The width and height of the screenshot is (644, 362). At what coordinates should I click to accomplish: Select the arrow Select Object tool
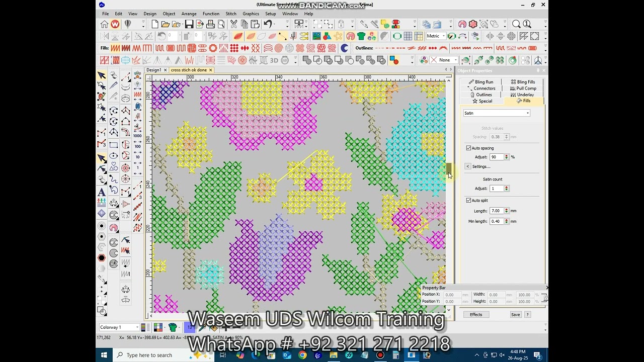pos(102,75)
